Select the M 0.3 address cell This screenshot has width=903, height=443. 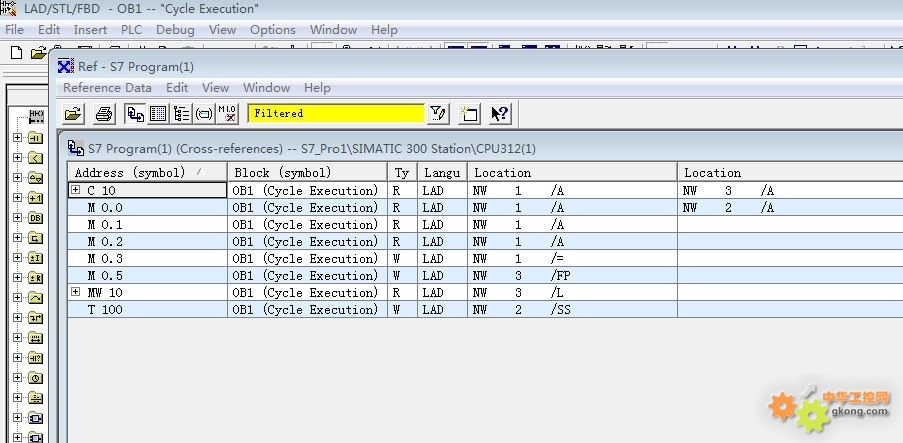tap(147, 259)
